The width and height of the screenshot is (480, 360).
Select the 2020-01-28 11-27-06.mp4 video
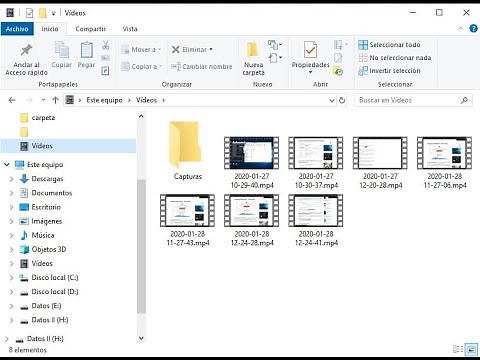coord(445,163)
